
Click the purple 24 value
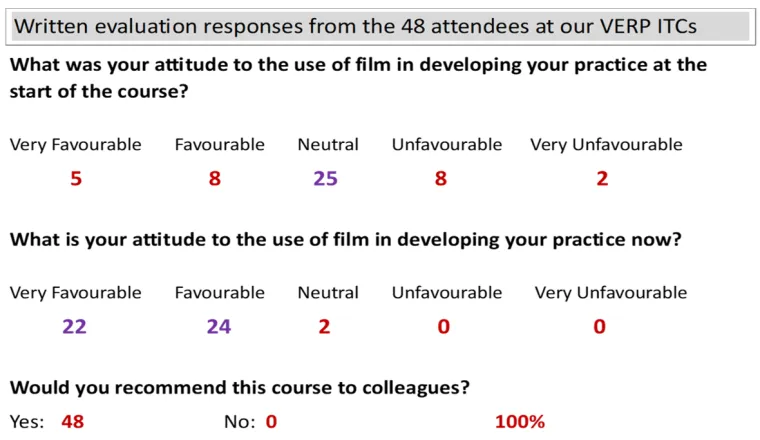[x=219, y=327]
